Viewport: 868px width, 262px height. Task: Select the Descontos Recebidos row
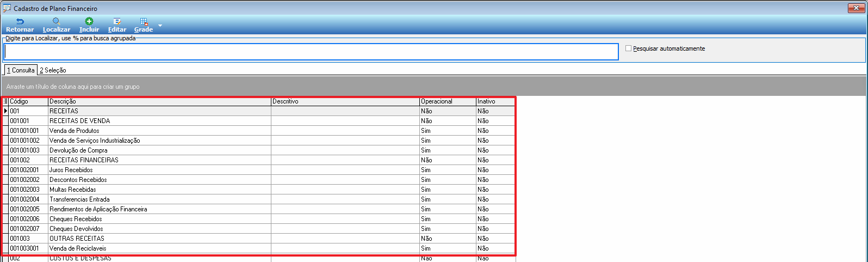259,180
